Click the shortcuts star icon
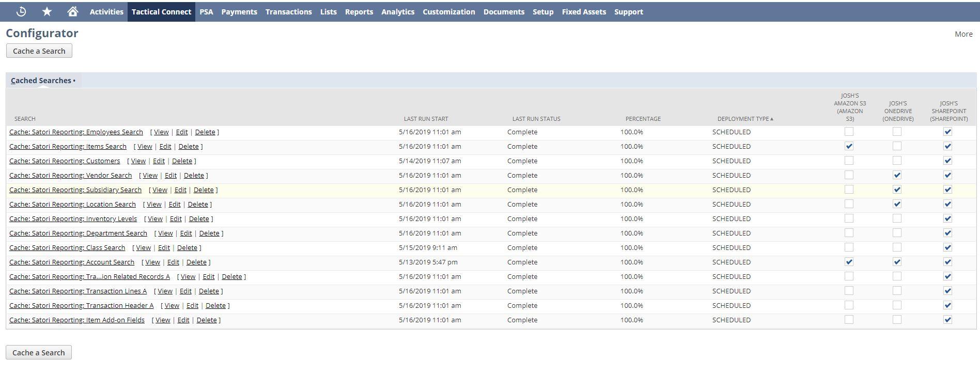This screenshot has width=980, height=375. coord(47,11)
